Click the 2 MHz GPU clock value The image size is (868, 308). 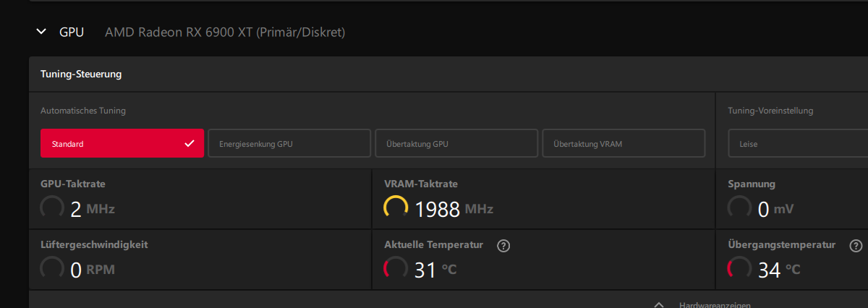tap(93, 210)
